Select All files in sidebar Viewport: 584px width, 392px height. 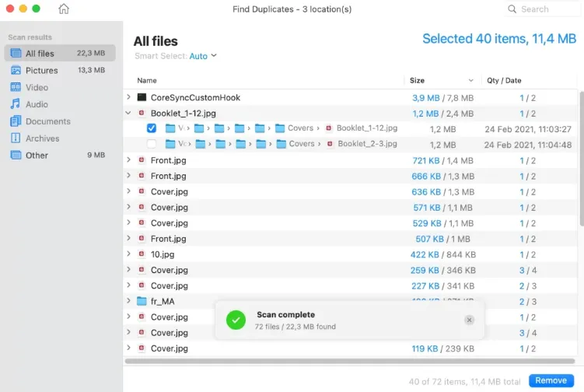tap(60, 54)
